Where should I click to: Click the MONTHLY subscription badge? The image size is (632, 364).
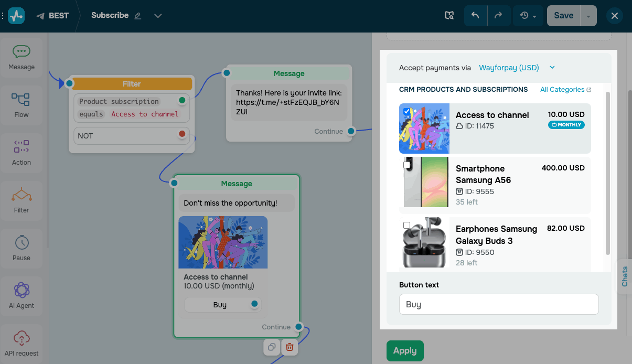point(566,125)
